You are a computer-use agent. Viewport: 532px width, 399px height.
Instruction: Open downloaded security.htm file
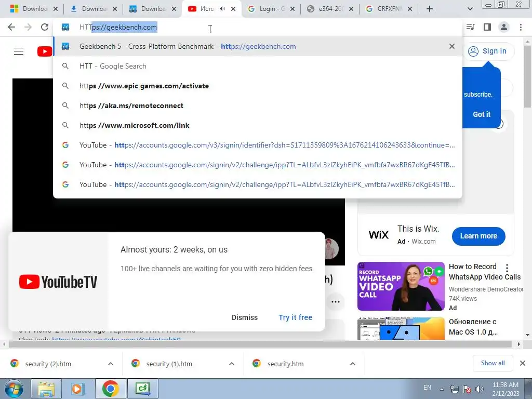(x=285, y=364)
